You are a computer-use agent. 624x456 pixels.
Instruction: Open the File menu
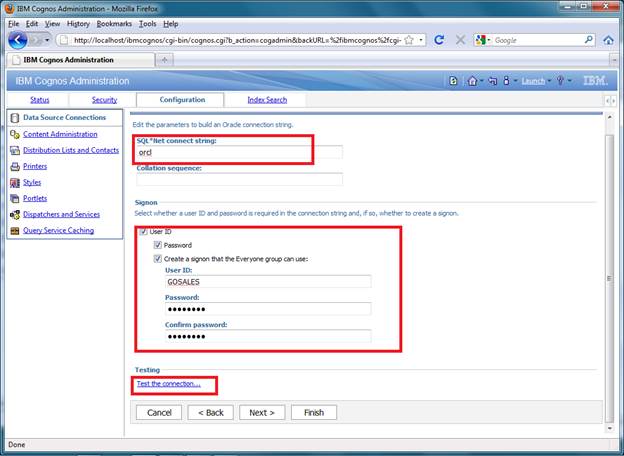click(14, 24)
